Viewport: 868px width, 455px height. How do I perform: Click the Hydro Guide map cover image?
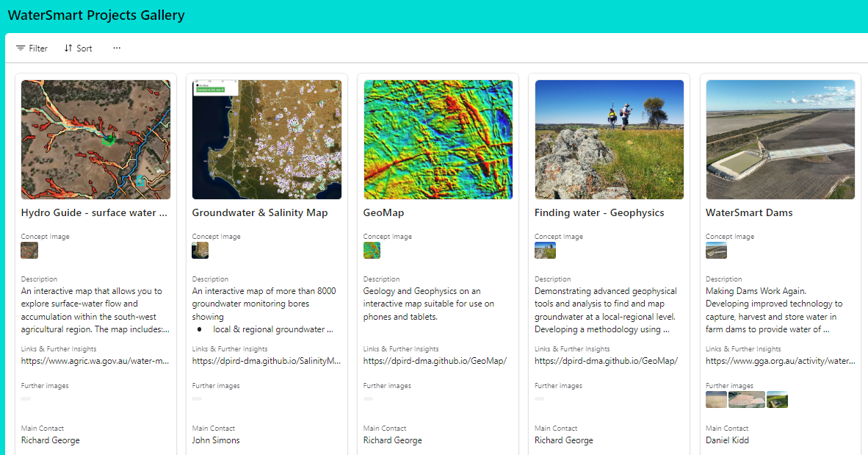pyautogui.click(x=95, y=140)
